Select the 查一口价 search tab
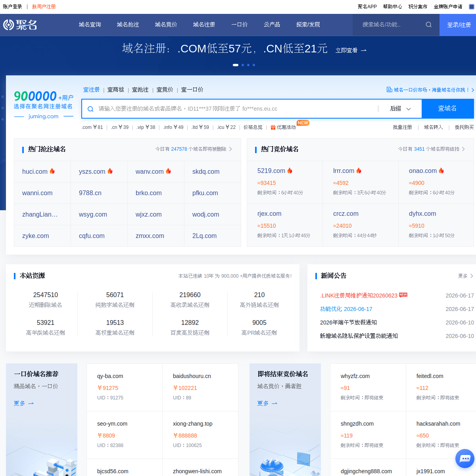Image resolution: width=476 pixels, height=476 pixels. click(192, 90)
